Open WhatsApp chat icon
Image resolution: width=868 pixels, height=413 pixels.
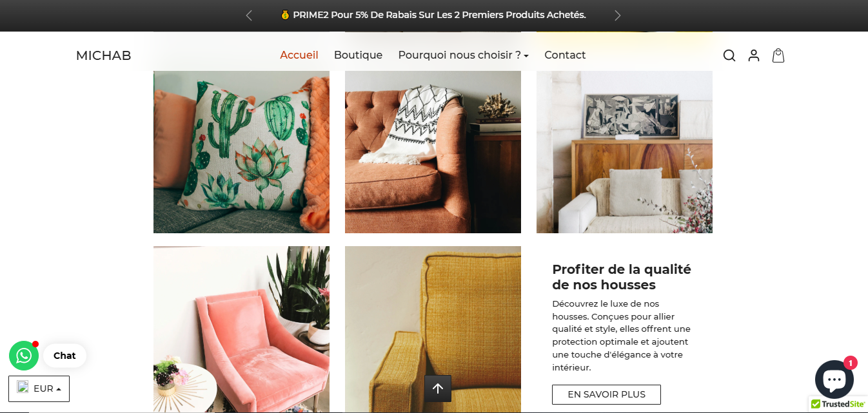click(24, 356)
